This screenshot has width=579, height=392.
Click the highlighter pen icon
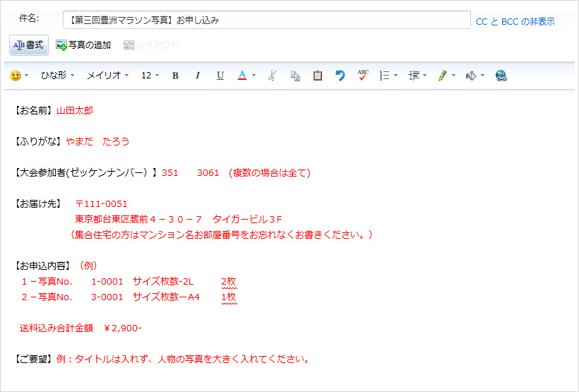coord(443,76)
